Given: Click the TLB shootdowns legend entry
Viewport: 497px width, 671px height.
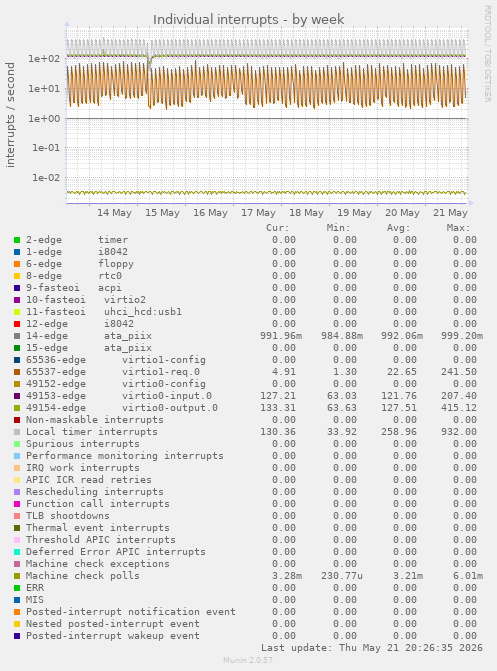Looking at the screenshot, I should click(x=68, y=516).
